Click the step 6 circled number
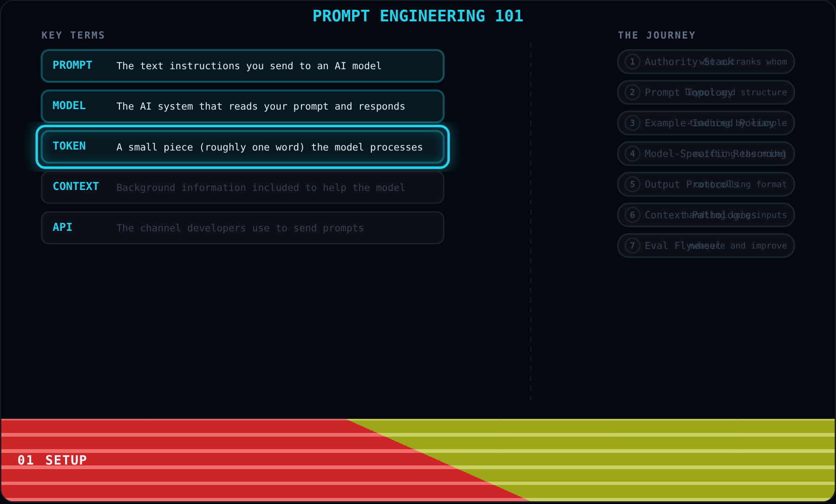 632,215
